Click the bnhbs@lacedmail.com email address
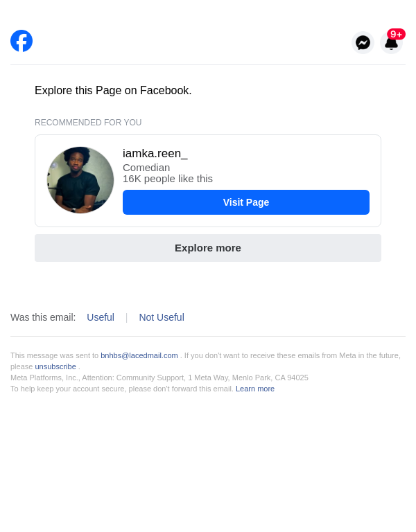Screen dimensions: 416x532 pyautogui.click(x=139, y=355)
